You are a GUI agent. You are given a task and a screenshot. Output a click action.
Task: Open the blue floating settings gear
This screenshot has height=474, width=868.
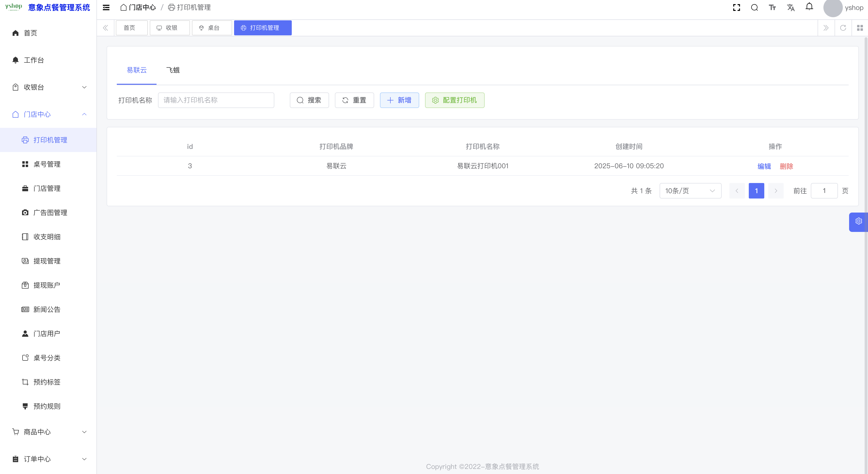coord(858,222)
